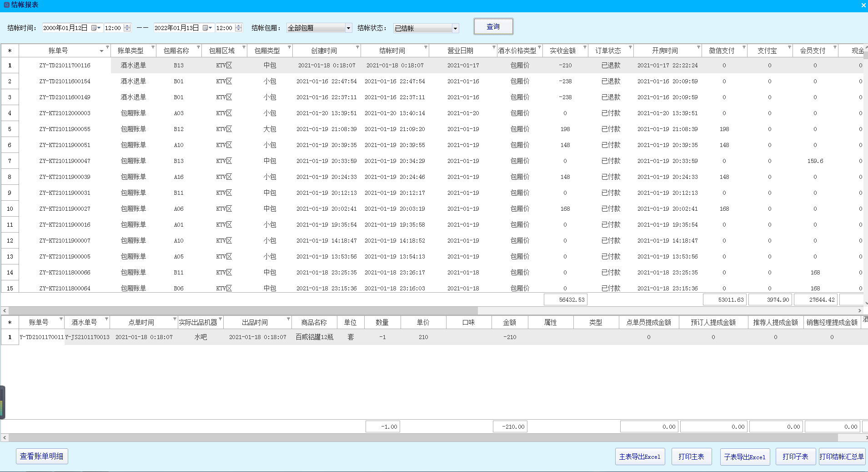
Task: Open filter icon on 支付宝 column
Action: 789,47
